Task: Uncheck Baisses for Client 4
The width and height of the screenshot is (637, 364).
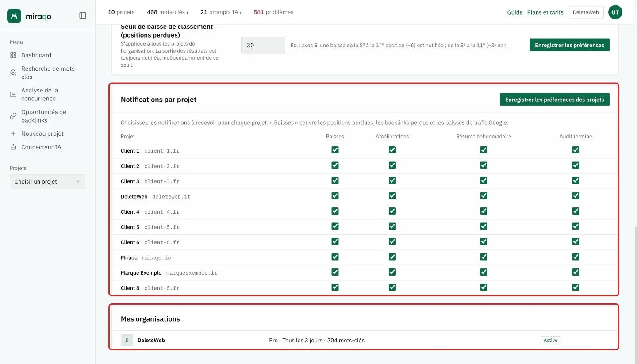Action: (x=335, y=211)
